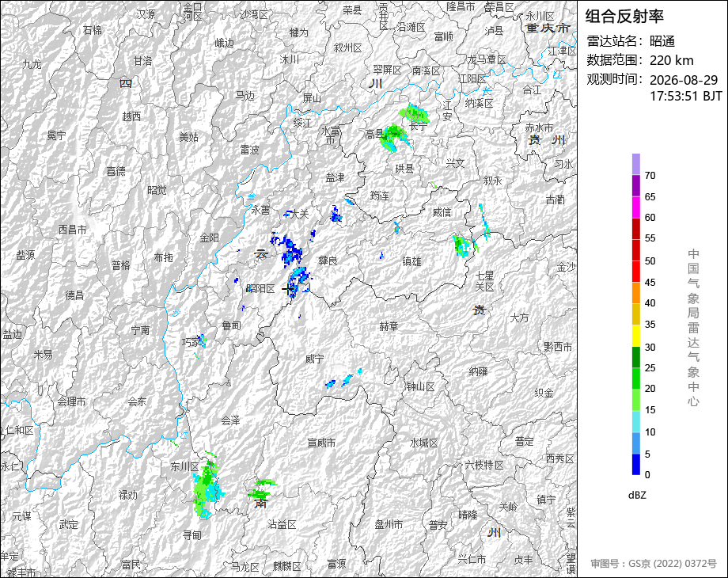Click the 绥江 map label

pos(302,124)
